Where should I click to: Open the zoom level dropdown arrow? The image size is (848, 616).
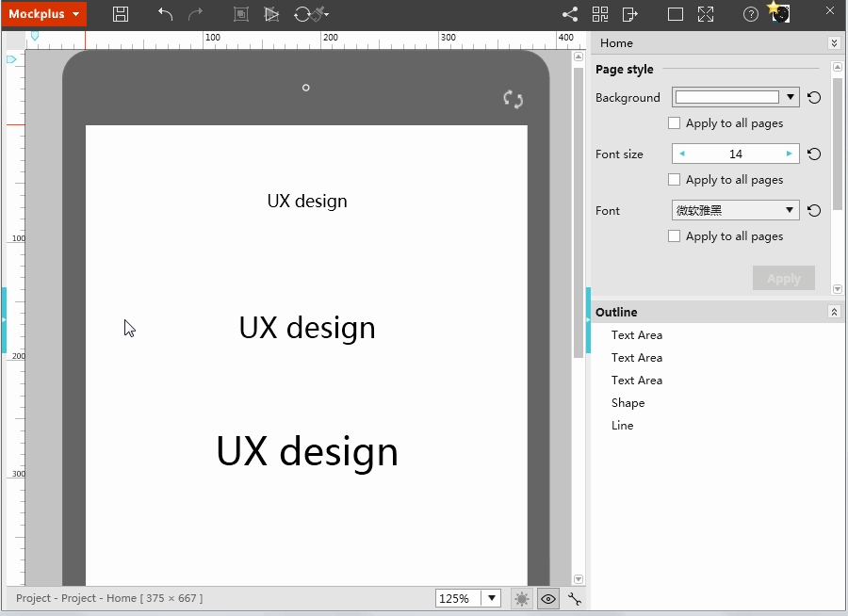point(492,598)
